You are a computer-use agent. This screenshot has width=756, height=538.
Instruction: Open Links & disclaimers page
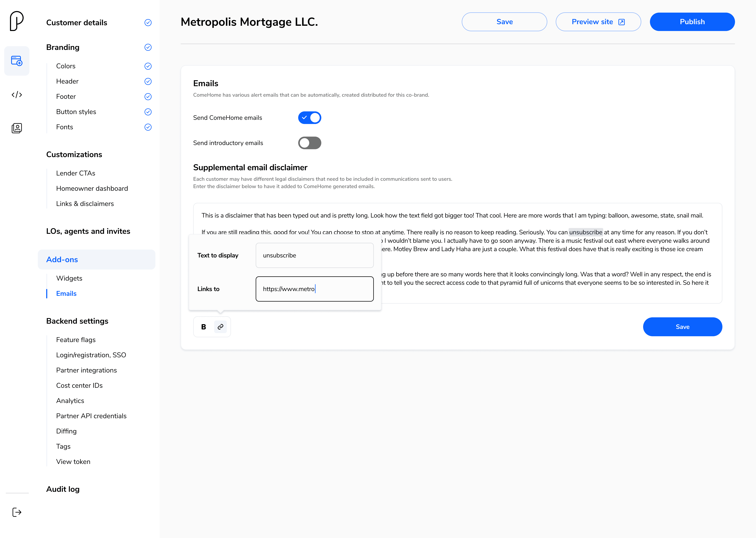[85, 204]
